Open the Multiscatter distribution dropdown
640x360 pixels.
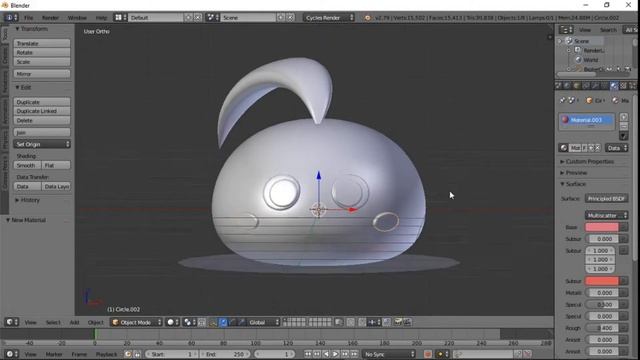607,215
